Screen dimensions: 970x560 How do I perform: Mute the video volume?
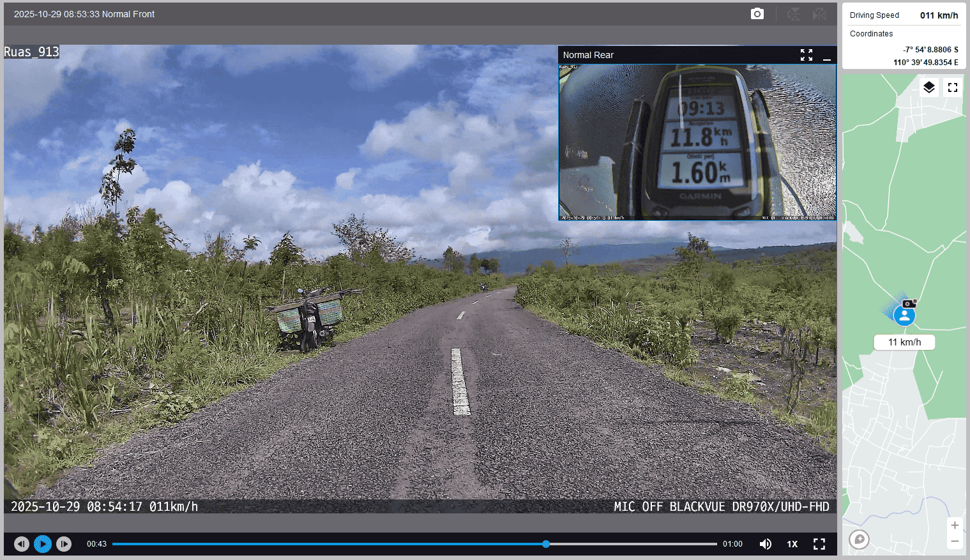pos(765,544)
